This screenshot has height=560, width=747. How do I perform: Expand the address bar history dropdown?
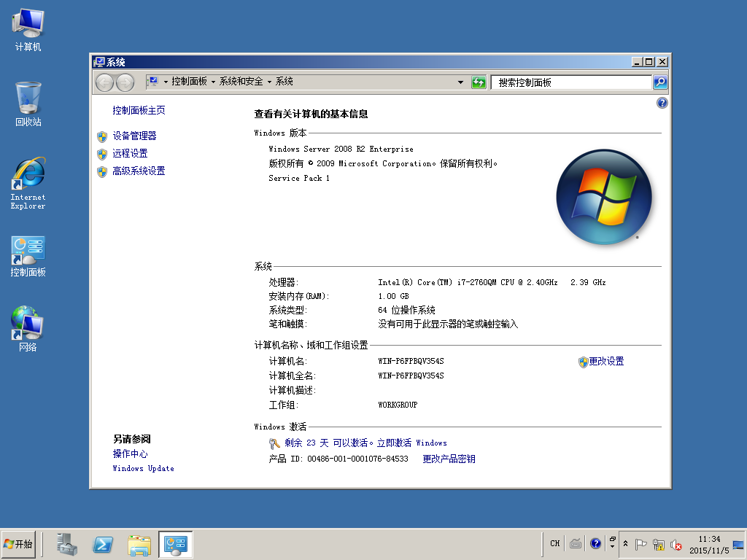(460, 82)
